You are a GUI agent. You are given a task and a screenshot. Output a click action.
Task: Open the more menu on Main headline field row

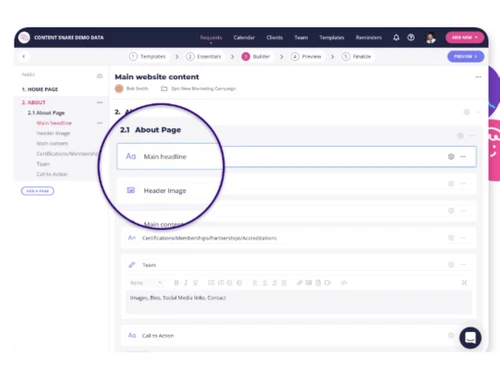(463, 157)
